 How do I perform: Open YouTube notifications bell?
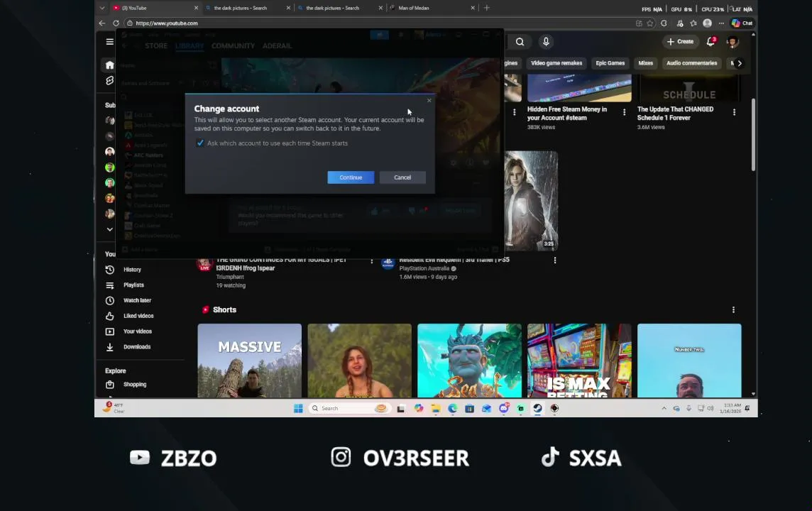point(711,41)
